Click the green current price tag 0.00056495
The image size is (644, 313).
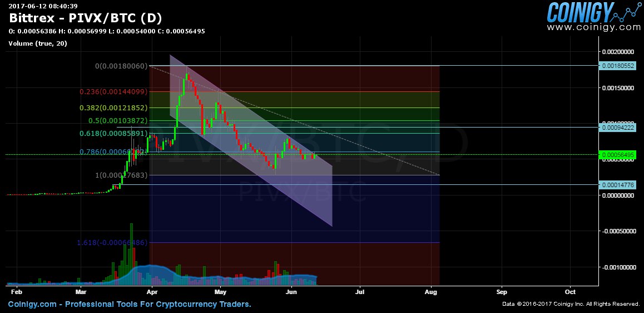click(x=617, y=155)
